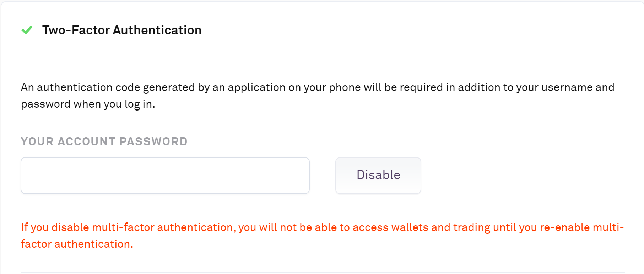Click "password when you log in." text
The height and width of the screenshot is (274, 644).
[88, 104]
